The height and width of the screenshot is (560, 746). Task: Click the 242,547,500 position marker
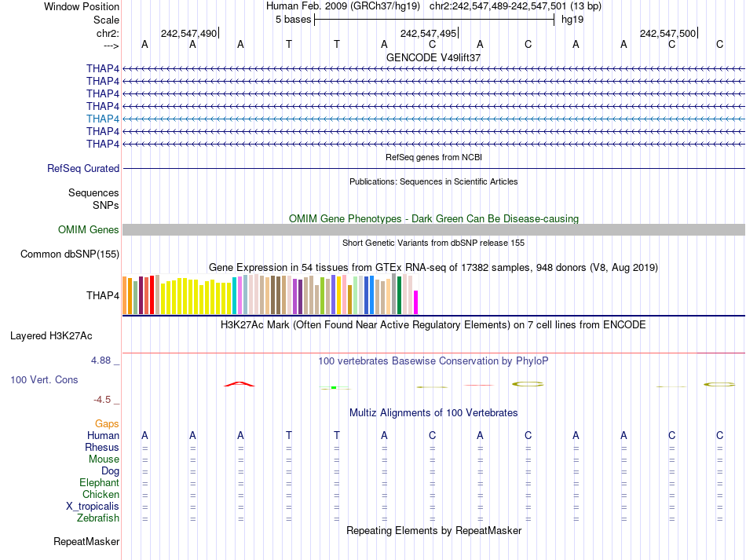tap(668, 33)
